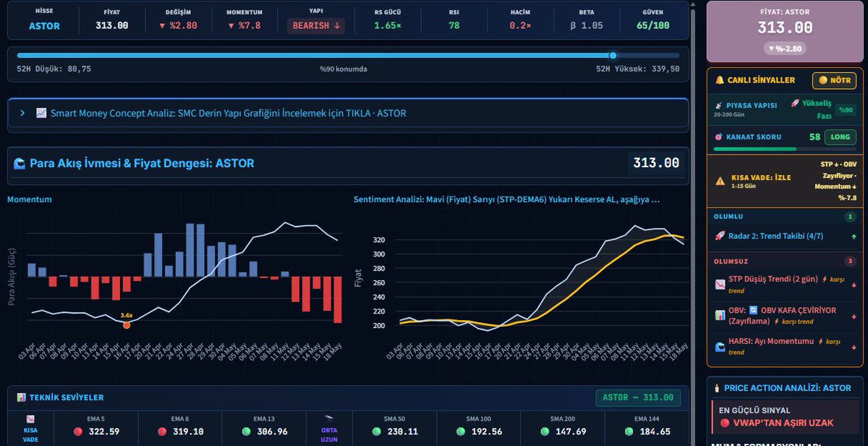Click the bar chart icon beside TEKNİK SEVİYELER
This screenshot has width=868, height=446.
coord(21,397)
